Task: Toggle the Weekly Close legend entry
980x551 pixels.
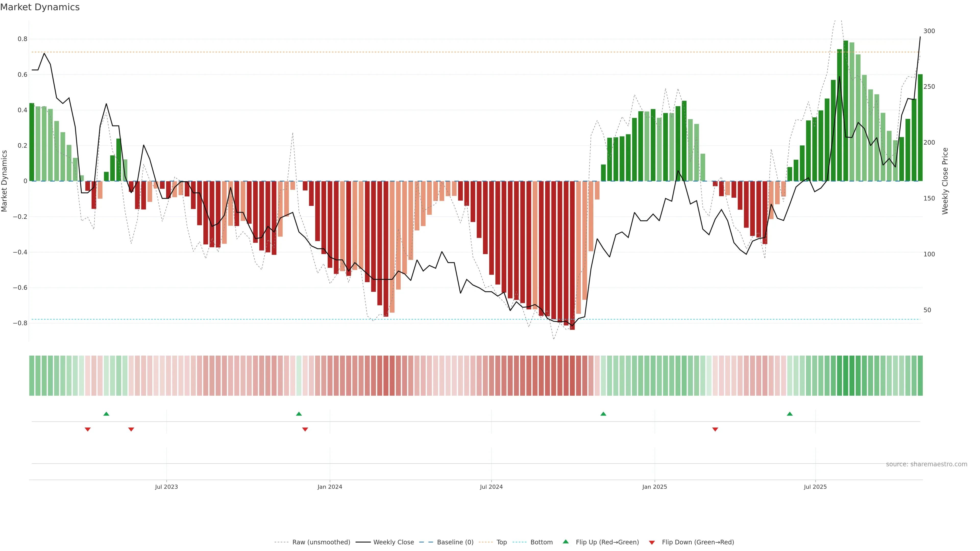Action: [x=393, y=542]
